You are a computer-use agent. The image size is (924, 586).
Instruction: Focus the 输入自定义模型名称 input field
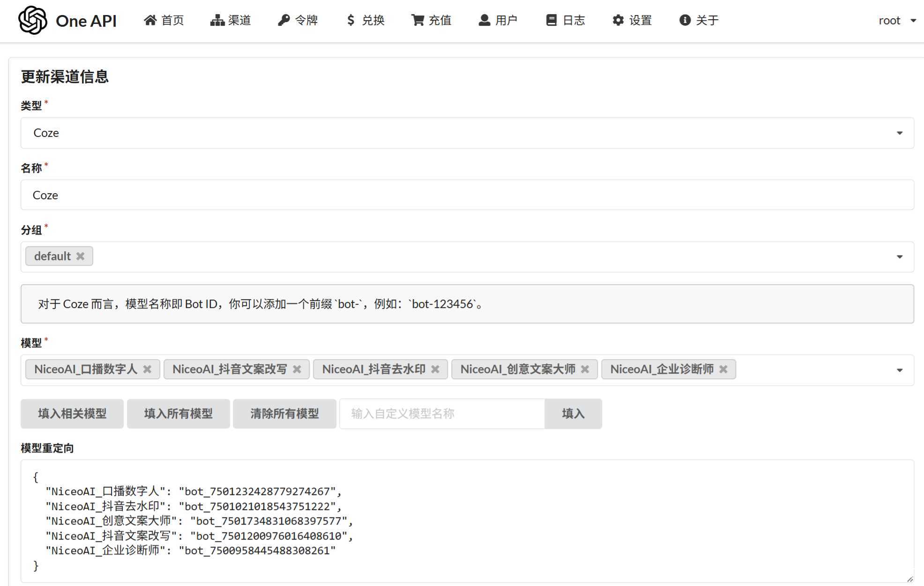click(442, 413)
